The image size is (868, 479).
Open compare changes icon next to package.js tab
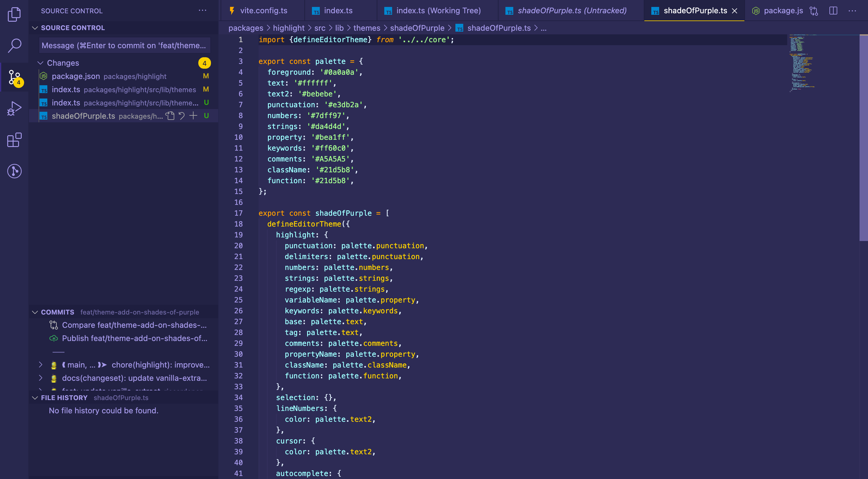click(814, 11)
